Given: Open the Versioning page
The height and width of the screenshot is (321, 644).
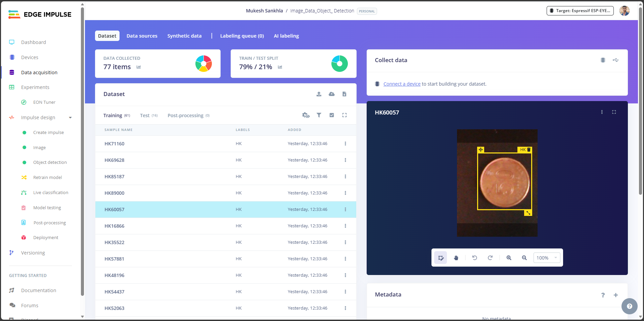Looking at the screenshot, I should coord(33,253).
